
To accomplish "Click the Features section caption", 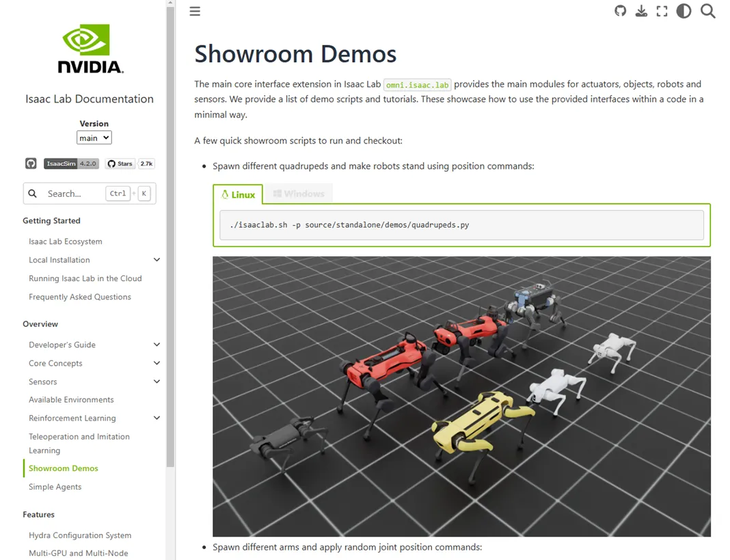I will (39, 514).
